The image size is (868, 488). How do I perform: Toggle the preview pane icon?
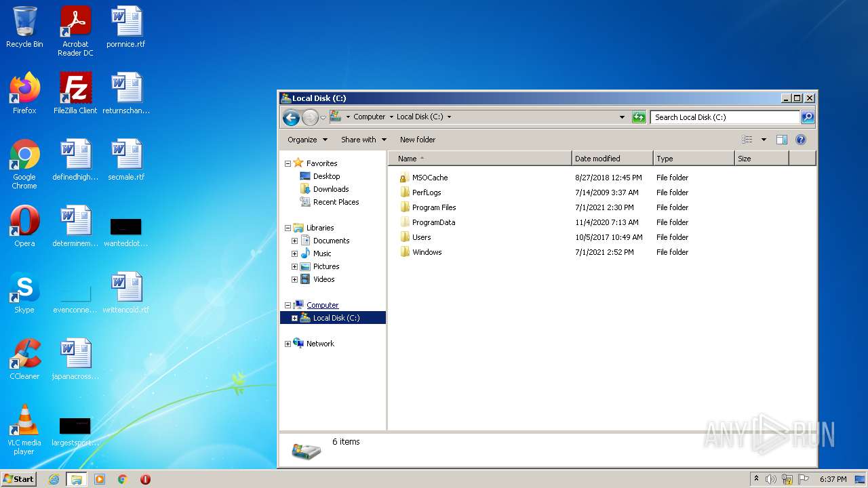[782, 140]
